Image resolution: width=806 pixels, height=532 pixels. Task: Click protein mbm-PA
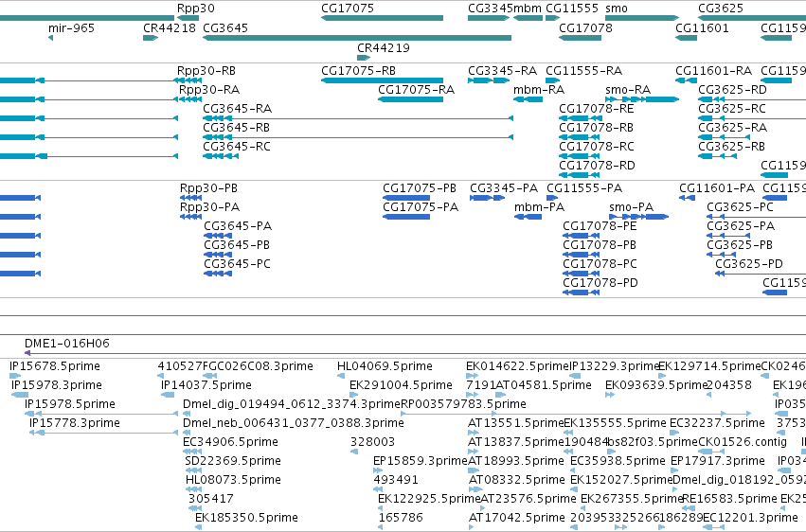tap(539, 207)
